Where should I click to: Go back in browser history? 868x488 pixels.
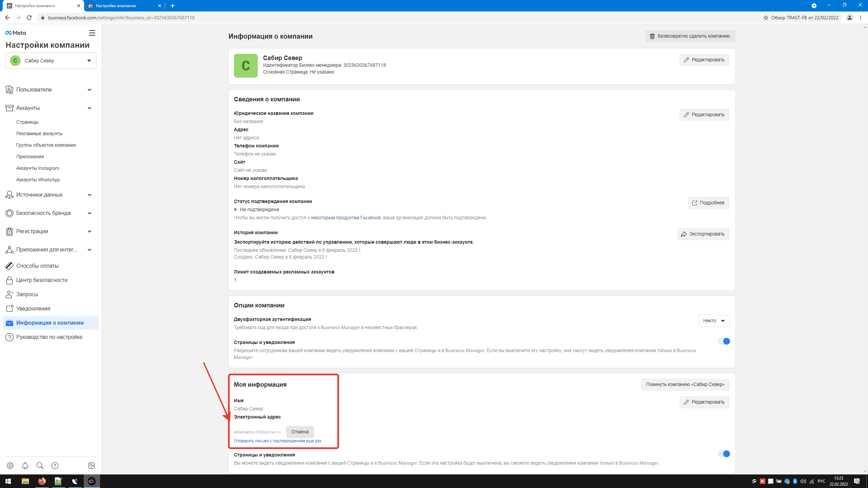click(7, 18)
